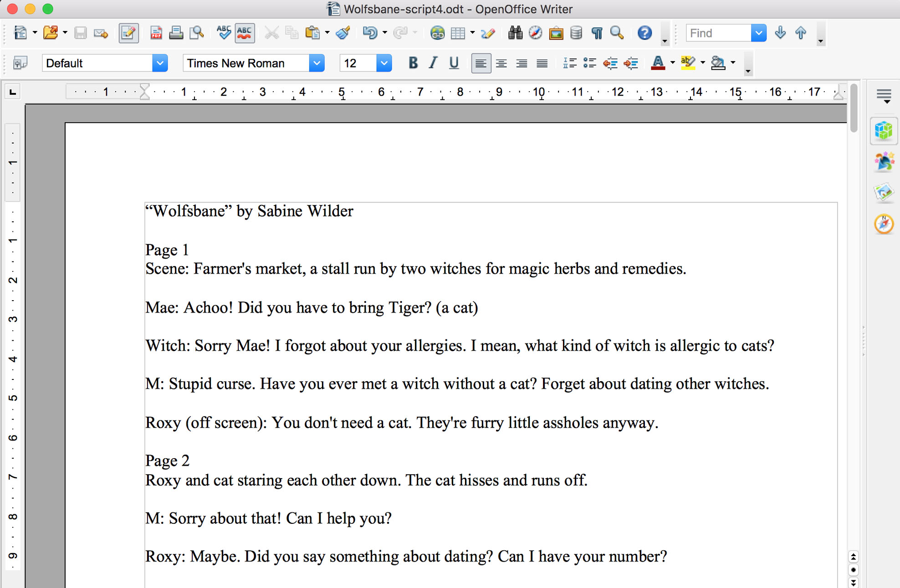Open OpenOffice Help question mark icon
Screen dimensions: 900x588
tap(644, 33)
